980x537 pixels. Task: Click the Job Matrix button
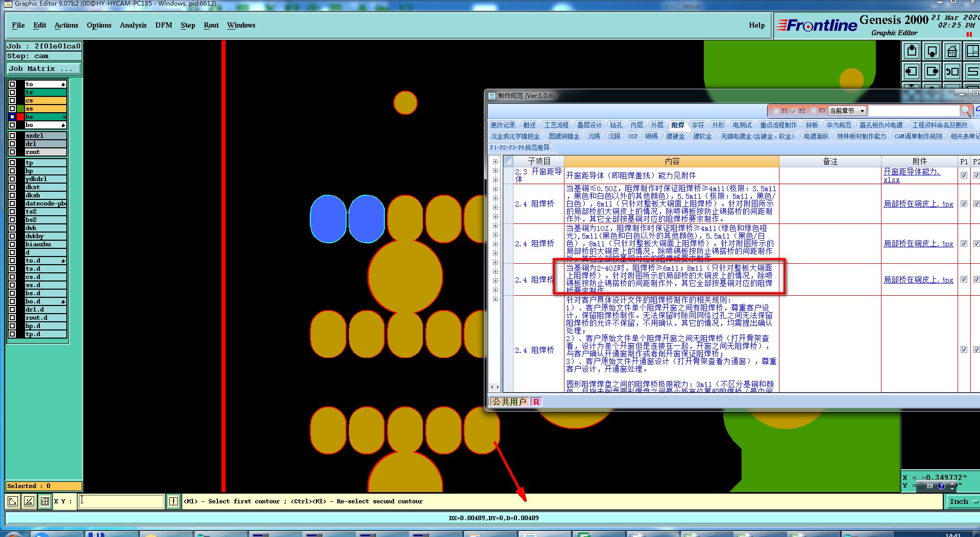point(43,68)
